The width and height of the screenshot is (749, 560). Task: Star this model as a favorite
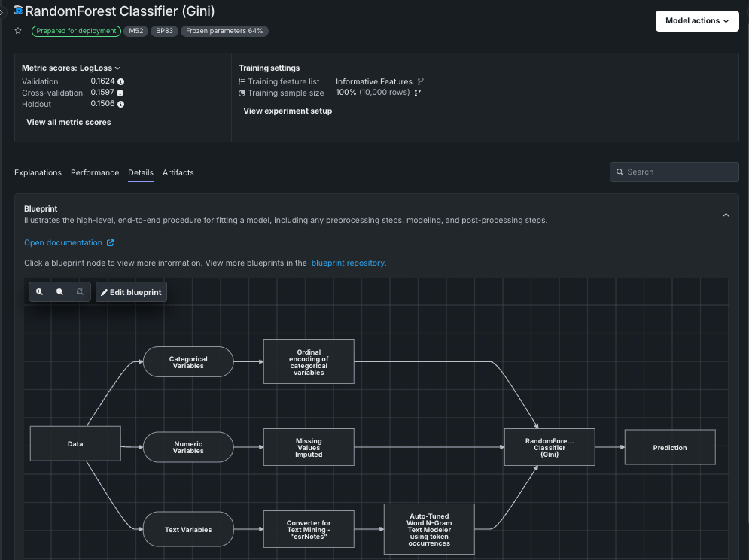point(18,31)
